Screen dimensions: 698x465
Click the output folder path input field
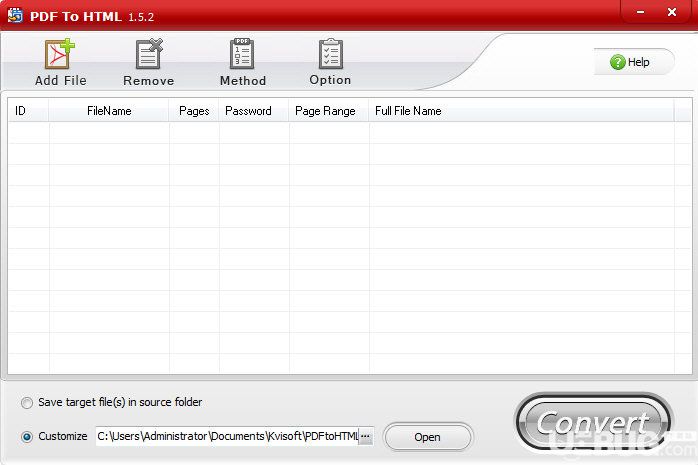click(227, 436)
